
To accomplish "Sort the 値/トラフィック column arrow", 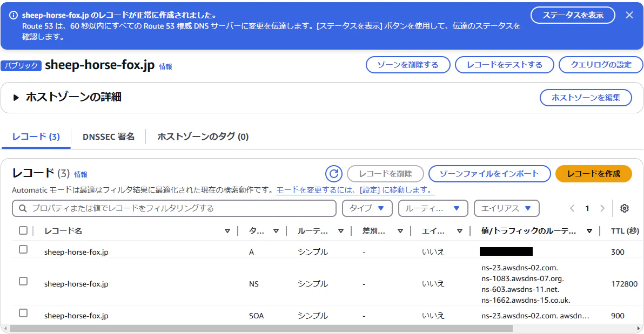I will click(589, 231).
